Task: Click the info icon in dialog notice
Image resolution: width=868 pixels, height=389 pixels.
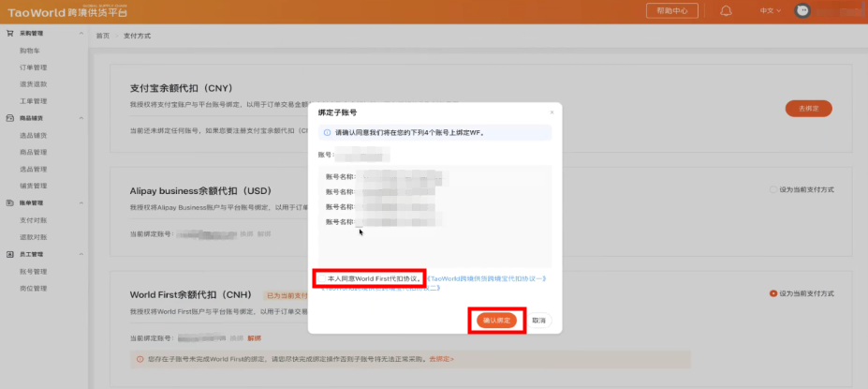Action: (x=327, y=133)
